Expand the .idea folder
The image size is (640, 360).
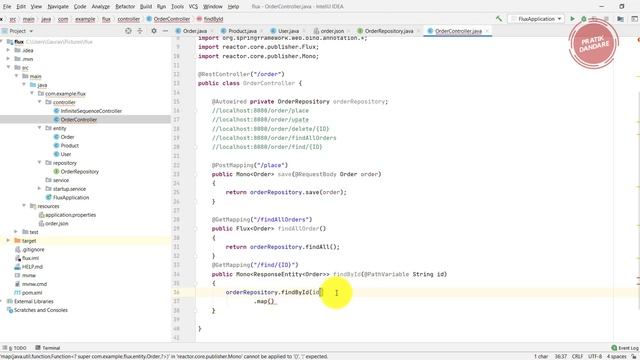pyautogui.click(x=8, y=50)
